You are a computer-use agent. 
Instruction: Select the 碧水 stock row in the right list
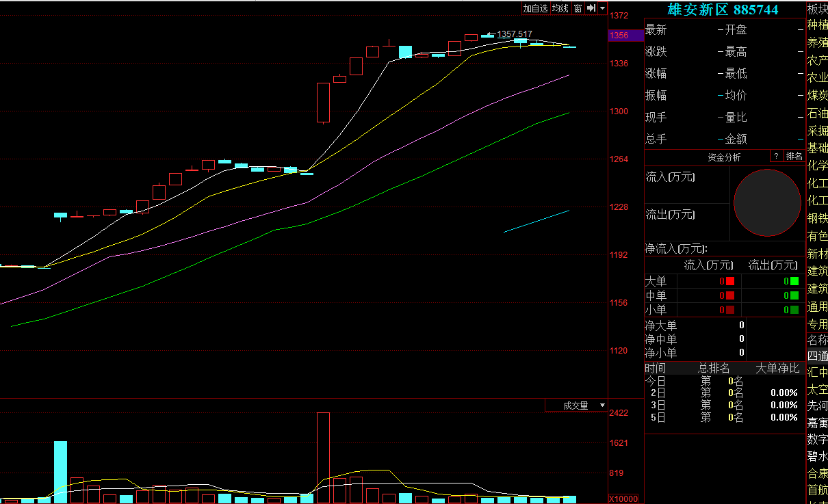[x=818, y=456]
